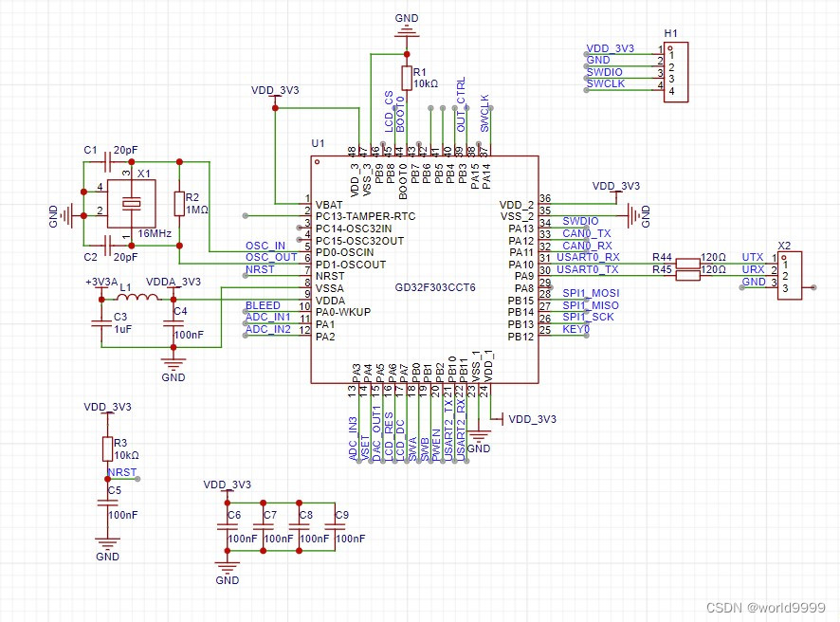This screenshot has width=840, height=622.
Task: Click the +3V3A power label
Action: tap(101, 282)
